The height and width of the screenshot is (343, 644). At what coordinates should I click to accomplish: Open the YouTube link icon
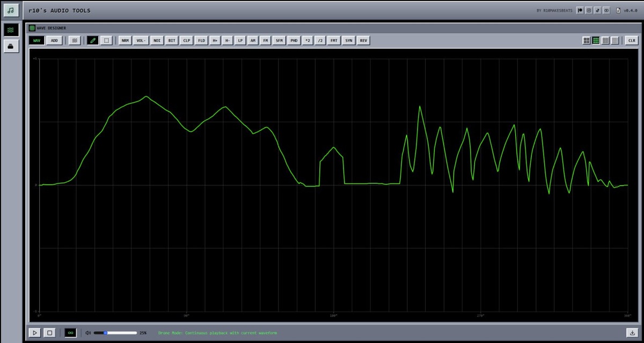click(x=606, y=10)
